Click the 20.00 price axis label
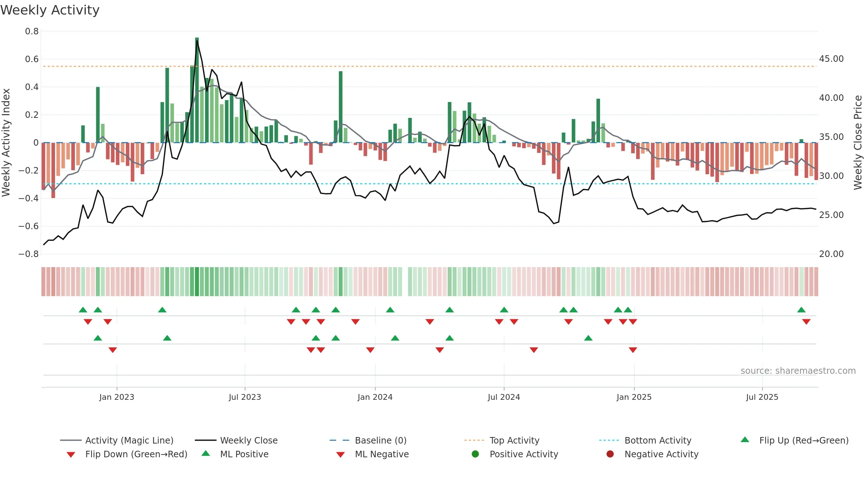Screen dimensions: 868x488 pyautogui.click(x=831, y=254)
